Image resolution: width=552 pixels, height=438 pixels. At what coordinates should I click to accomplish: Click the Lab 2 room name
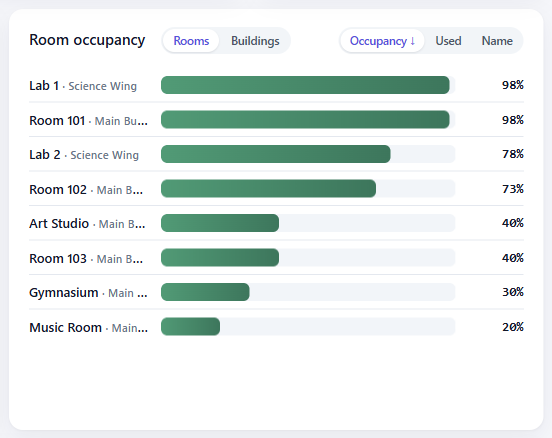(45, 155)
